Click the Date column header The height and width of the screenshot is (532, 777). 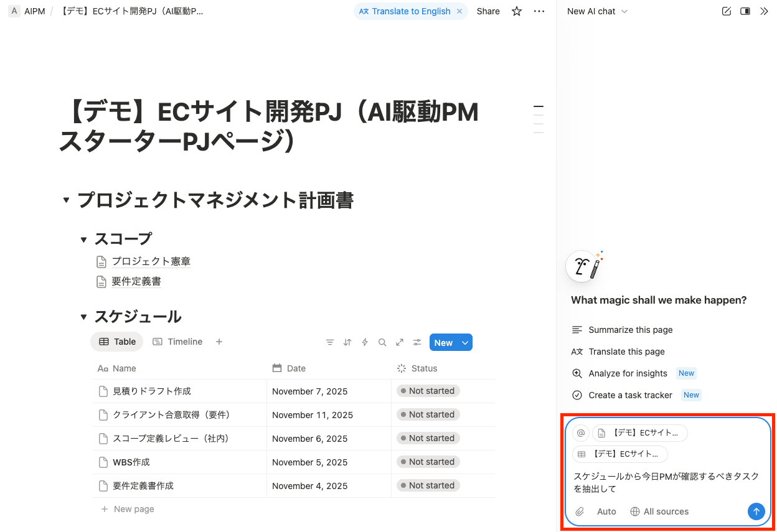point(329,368)
